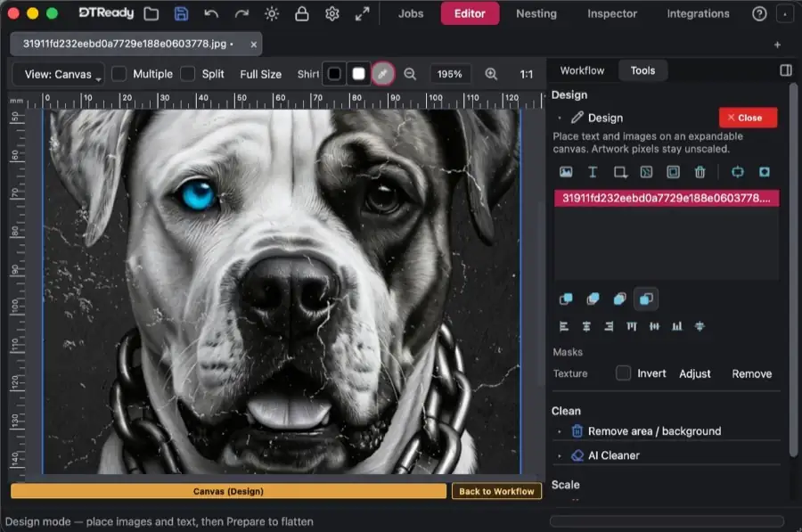Click the fullscreen expand arrows icon
The width and height of the screenshot is (802, 532).
(x=362, y=13)
